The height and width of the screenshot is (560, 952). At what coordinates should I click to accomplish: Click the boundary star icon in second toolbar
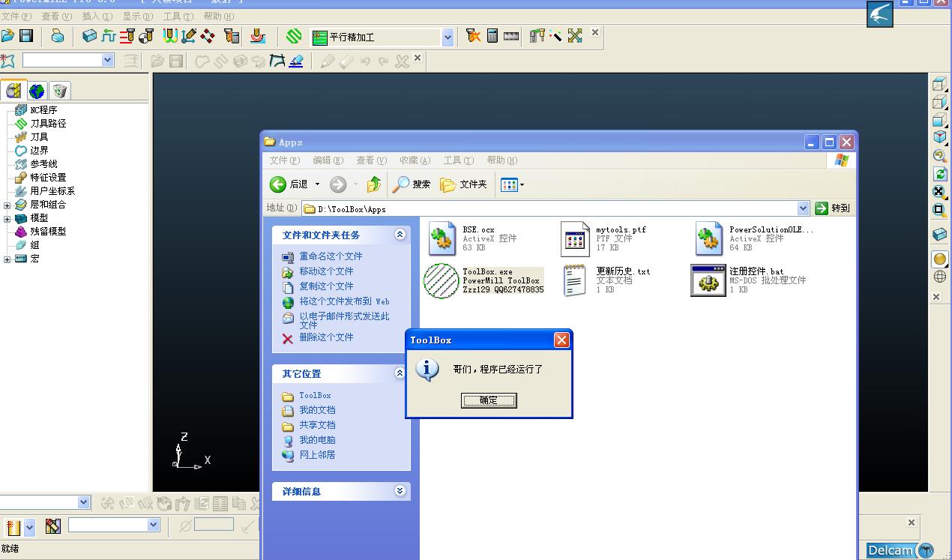7,61
